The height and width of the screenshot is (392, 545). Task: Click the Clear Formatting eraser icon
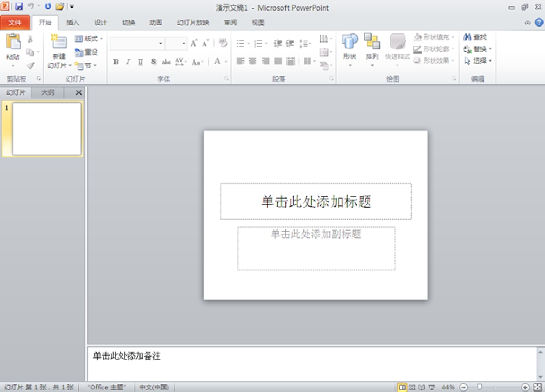[223, 43]
